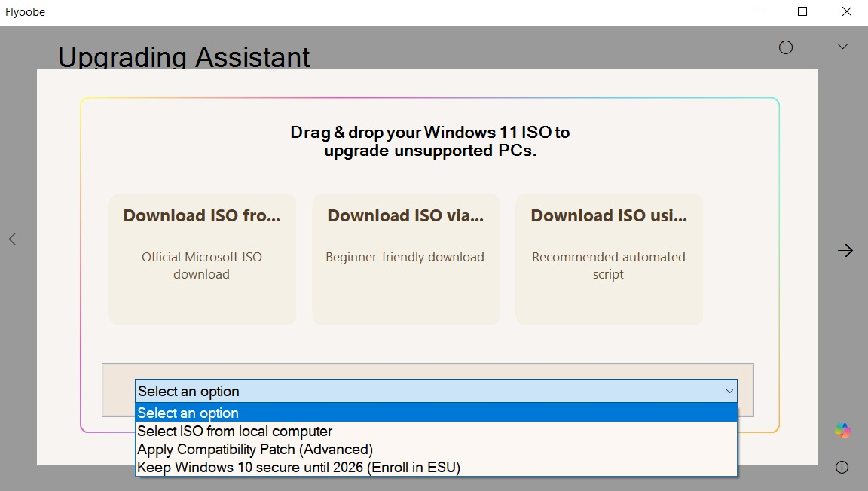Minimize the Flyoobe window

759,11
